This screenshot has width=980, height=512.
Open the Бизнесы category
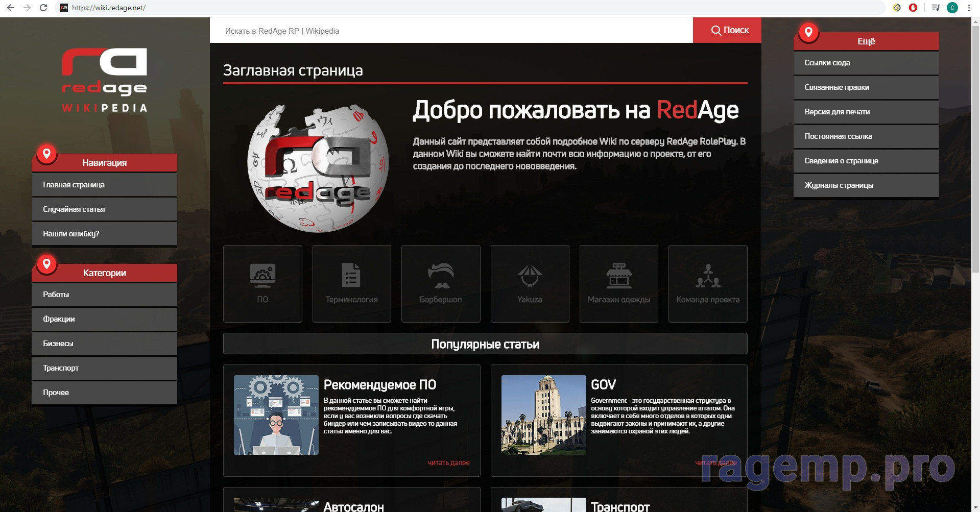point(104,344)
